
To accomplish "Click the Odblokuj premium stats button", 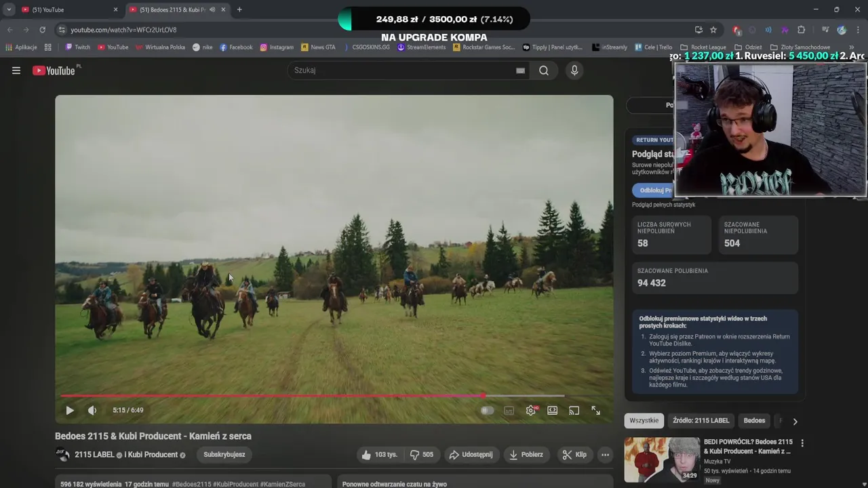I will point(653,190).
